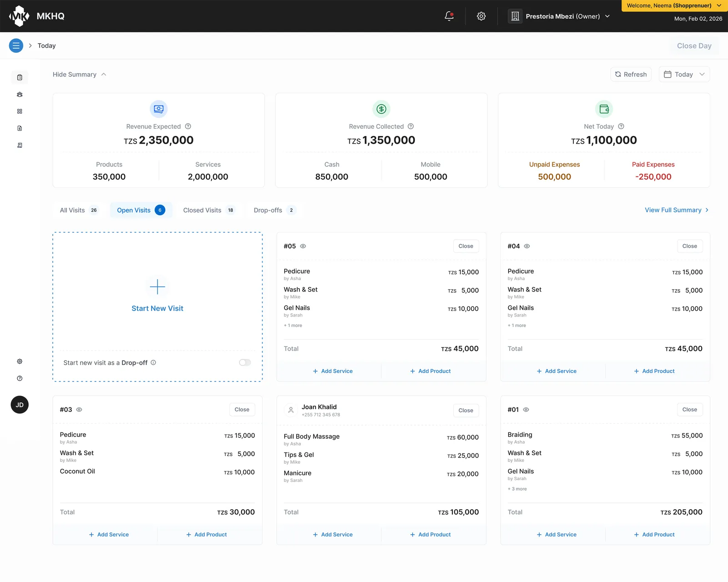
Task: Click the JD user avatar
Action: click(20, 405)
